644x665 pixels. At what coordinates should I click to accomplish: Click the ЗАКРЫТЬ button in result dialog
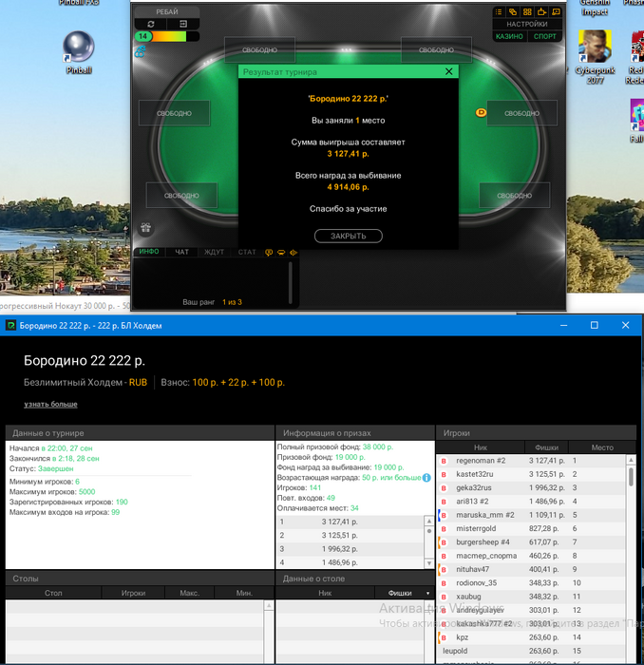348,236
